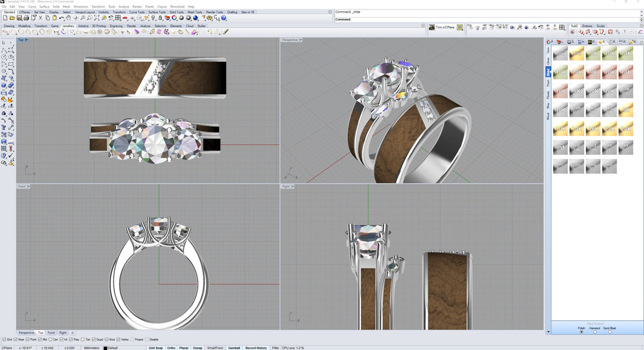The width and height of the screenshot is (644, 350).
Task: Switch to the Gems toolbar tab
Action: point(55,26)
